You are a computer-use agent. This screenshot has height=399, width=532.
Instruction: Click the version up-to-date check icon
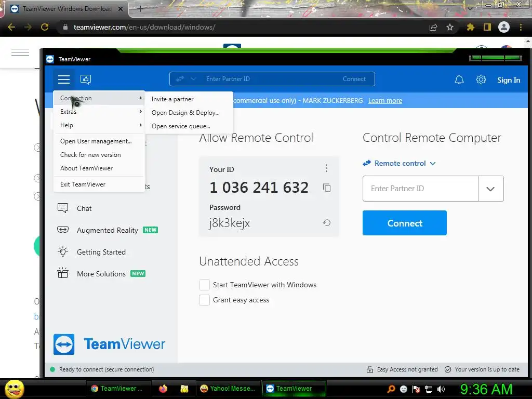pyautogui.click(x=448, y=369)
